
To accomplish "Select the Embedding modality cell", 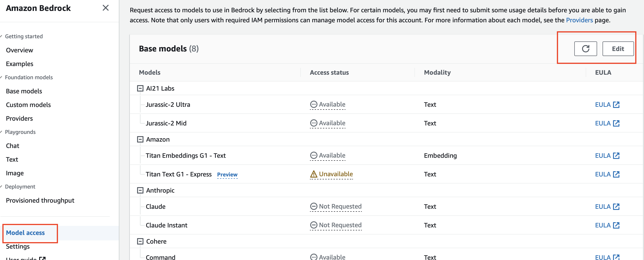I will (x=440, y=155).
